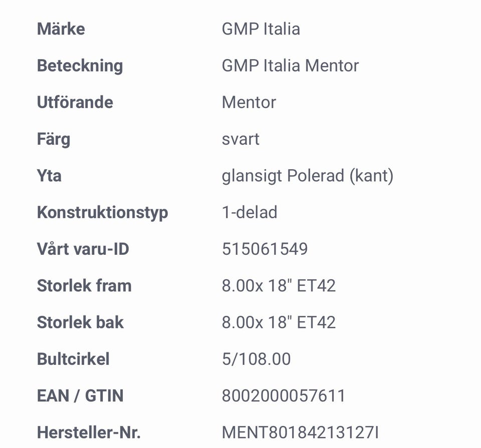Select the '1-delad' construction type value
Viewport: 481px width, 448px height.
[249, 212]
